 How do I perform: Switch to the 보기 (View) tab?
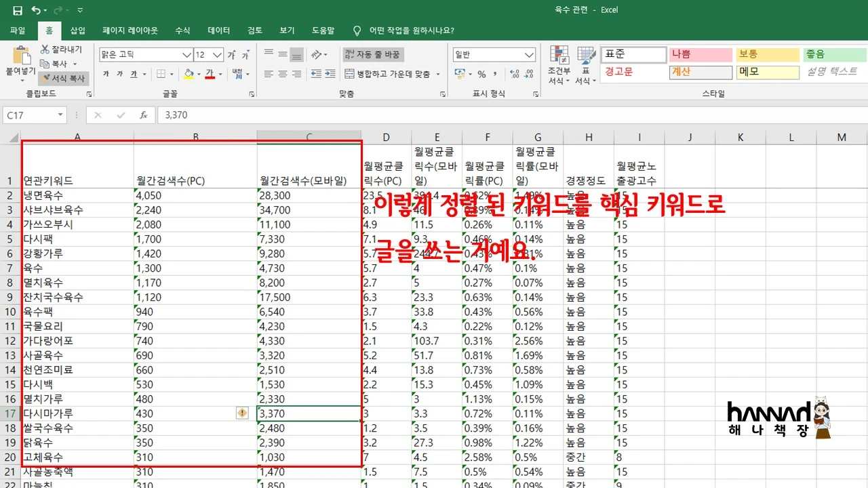point(287,30)
